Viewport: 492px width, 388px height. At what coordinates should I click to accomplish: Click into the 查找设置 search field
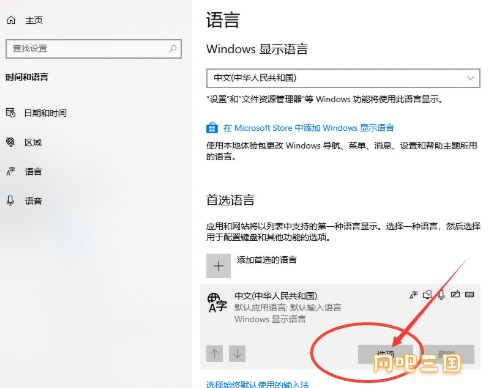pyautogui.click(x=94, y=49)
